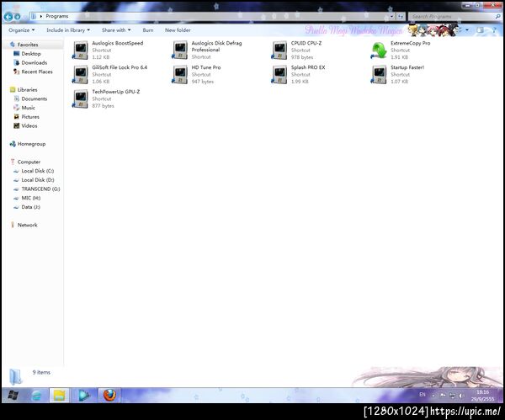The width and height of the screenshot is (505, 420).
Task: Select the TechPowerUp GPU-Z shortcut icon
Action: tap(80, 98)
